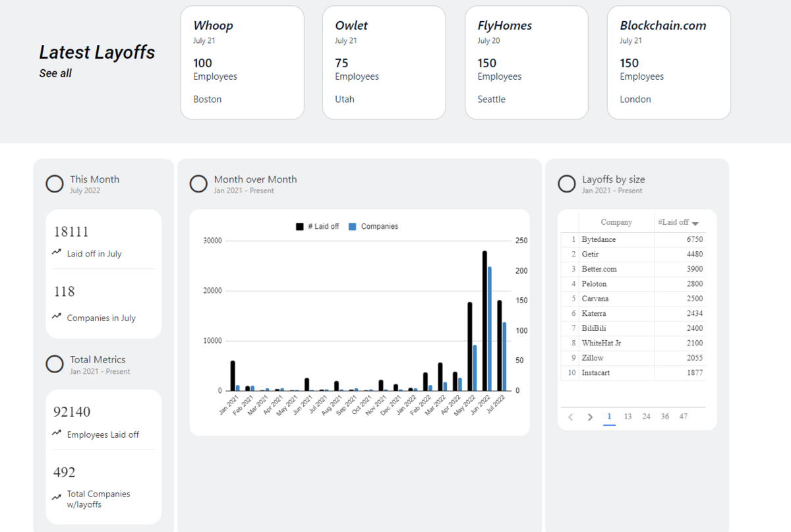Image resolution: width=791 pixels, height=532 pixels.
Task: Select the Bytedance table row
Action: [x=633, y=239]
